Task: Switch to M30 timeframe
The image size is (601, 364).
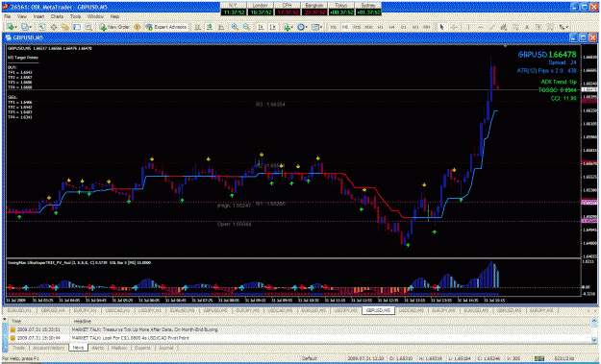Action: click(368, 27)
